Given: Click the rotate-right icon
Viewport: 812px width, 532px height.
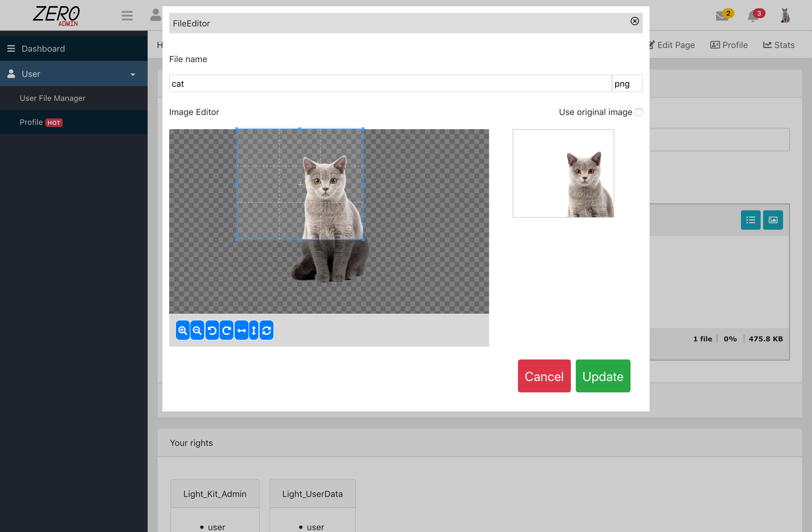Looking at the screenshot, I should (227, 331).
